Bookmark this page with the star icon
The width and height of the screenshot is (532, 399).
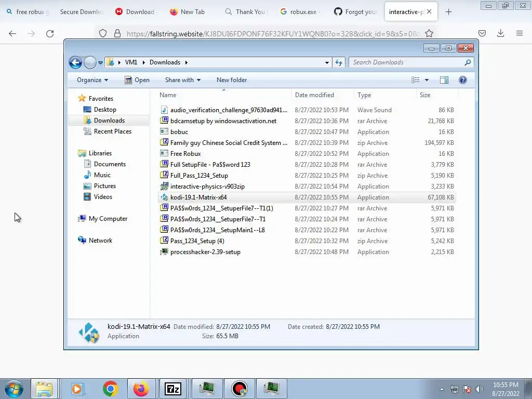[429, 34]
